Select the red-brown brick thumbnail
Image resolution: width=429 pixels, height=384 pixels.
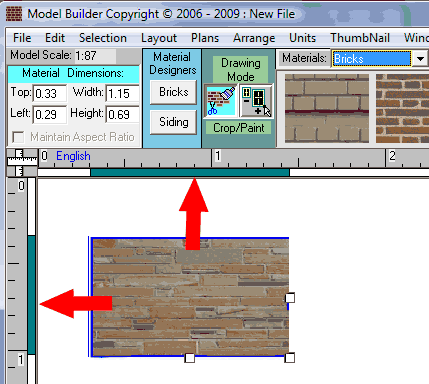402,108
